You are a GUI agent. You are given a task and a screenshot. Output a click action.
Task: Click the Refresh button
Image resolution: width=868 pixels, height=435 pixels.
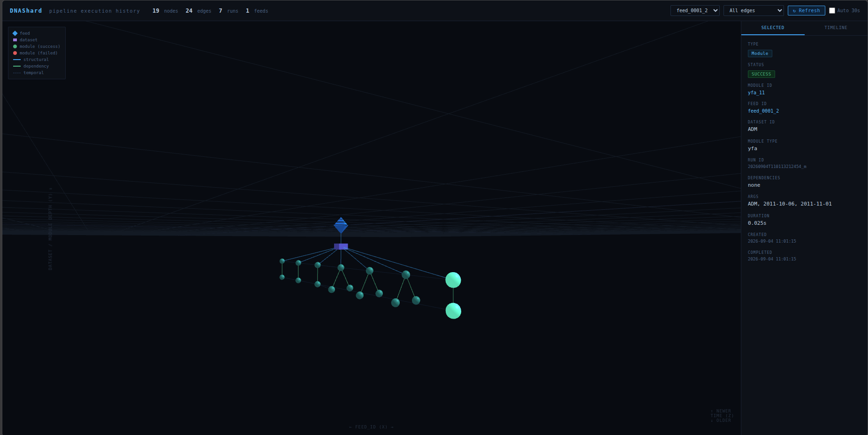[806, 10]
